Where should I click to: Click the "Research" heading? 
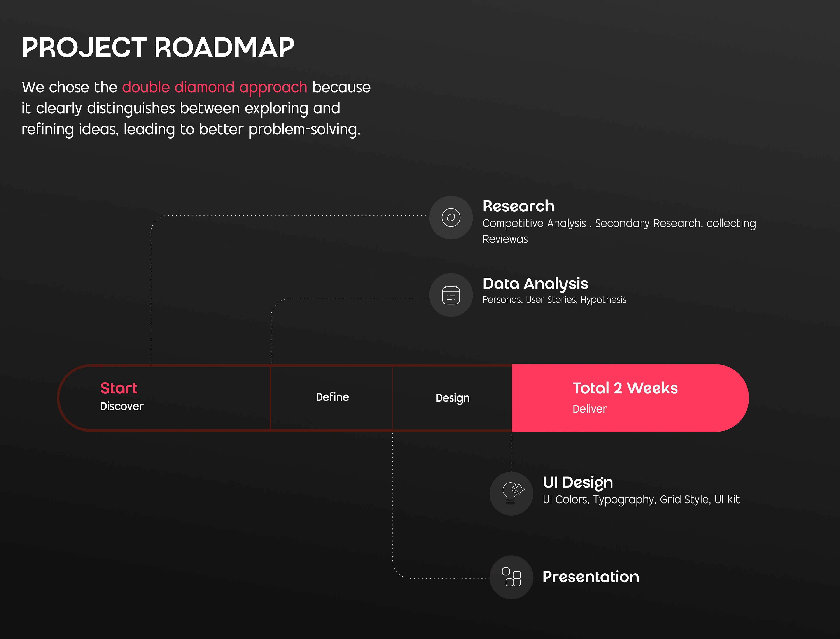tap(518, 206)
